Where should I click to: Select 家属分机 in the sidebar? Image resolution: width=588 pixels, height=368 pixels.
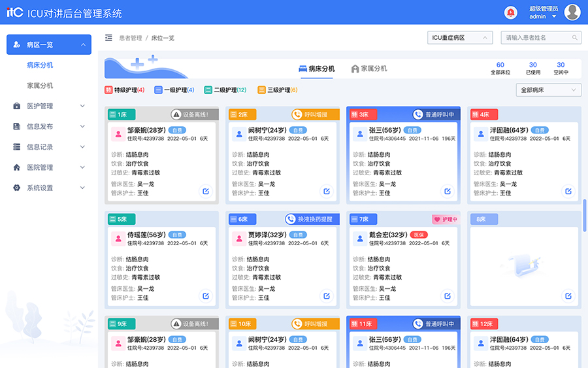click(40, 86)
